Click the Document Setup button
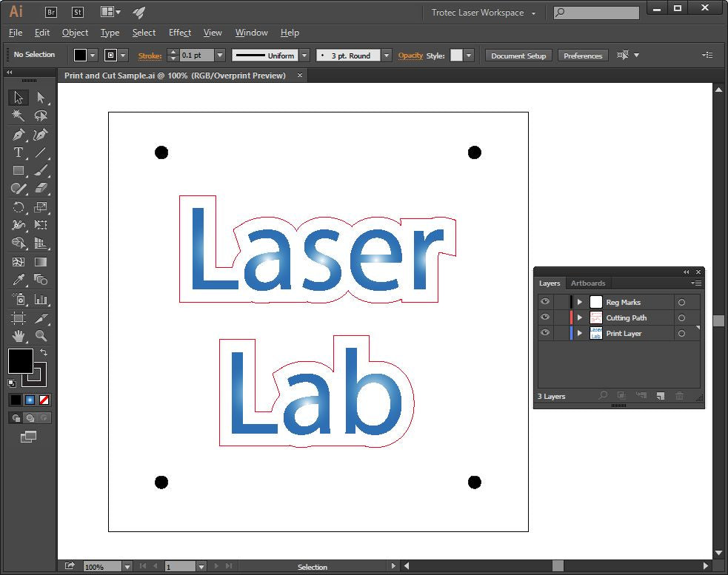 [518, 56]
